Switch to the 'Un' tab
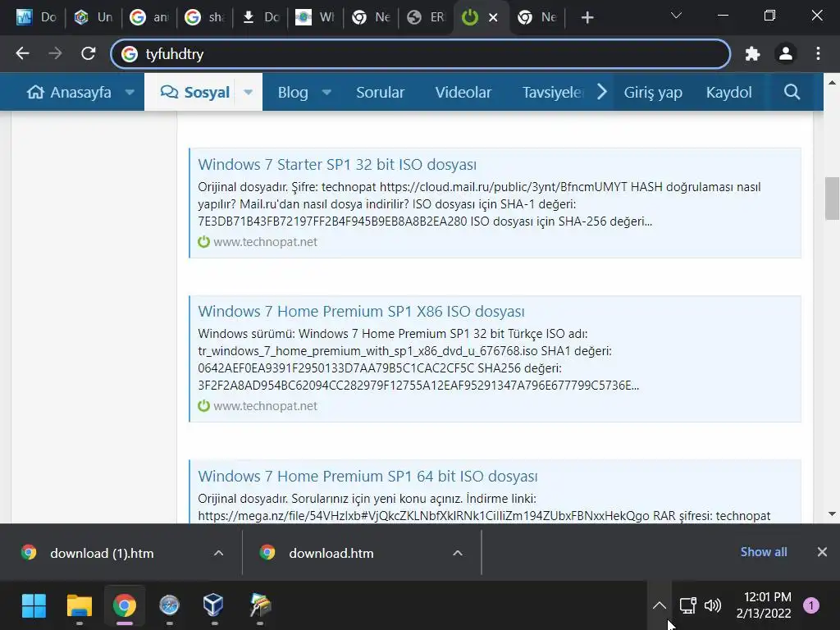The image size is (840, 630). point(94,18)
